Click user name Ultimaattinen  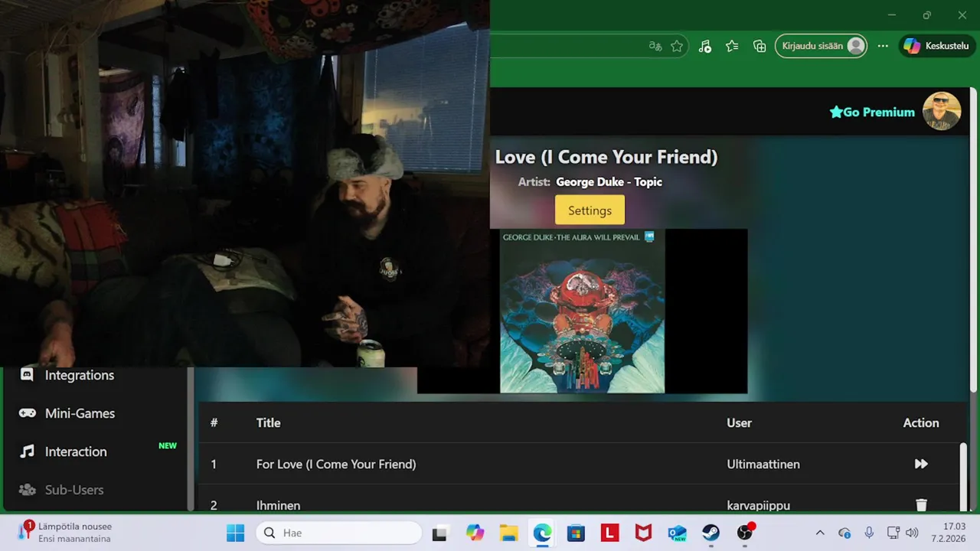pos(763,464)
